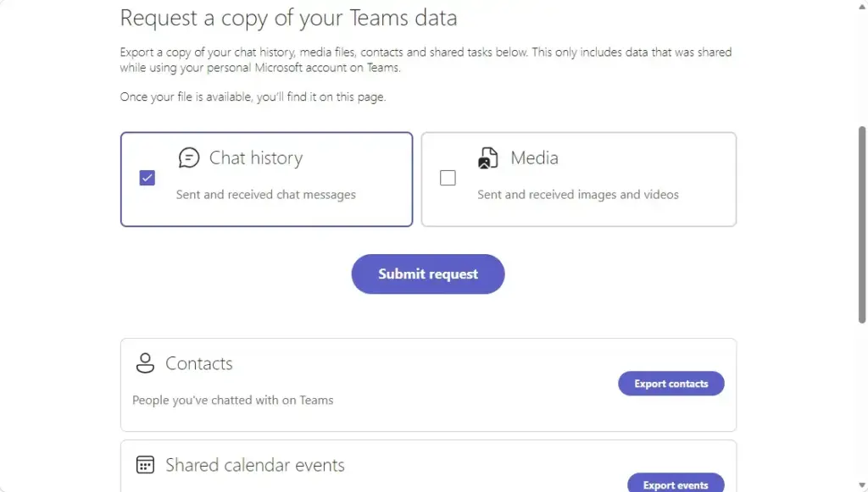Click the scrollbar up arrow
Screen dimensions: 868x492
tap(862, 6)
